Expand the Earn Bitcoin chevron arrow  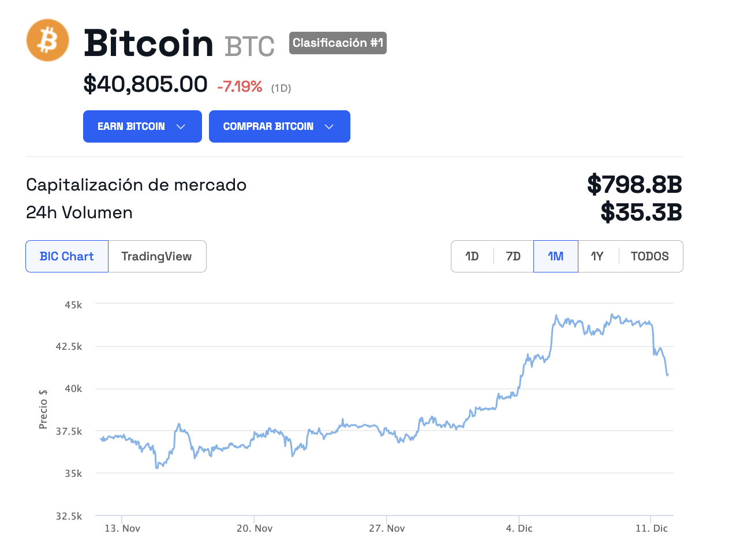tap(181, 126)
